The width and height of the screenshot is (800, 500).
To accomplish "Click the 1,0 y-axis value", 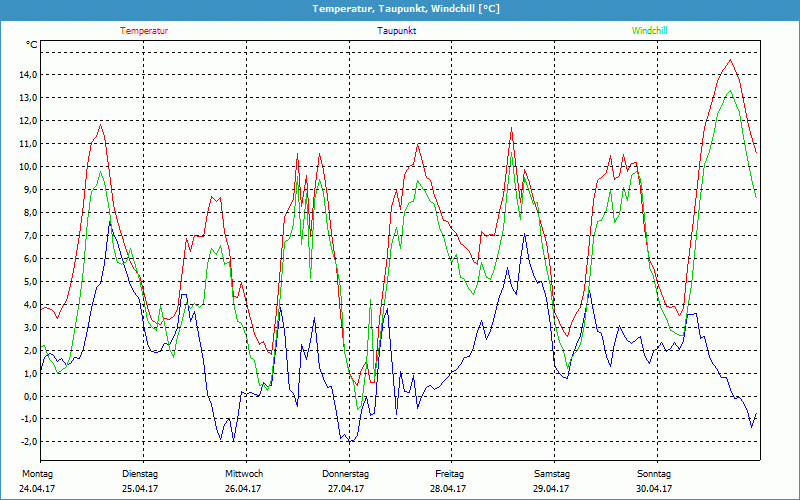I will (31, 373).
